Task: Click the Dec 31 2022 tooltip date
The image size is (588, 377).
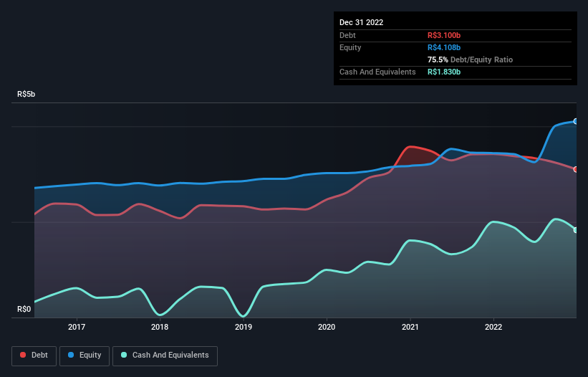Action: [362, 22]
